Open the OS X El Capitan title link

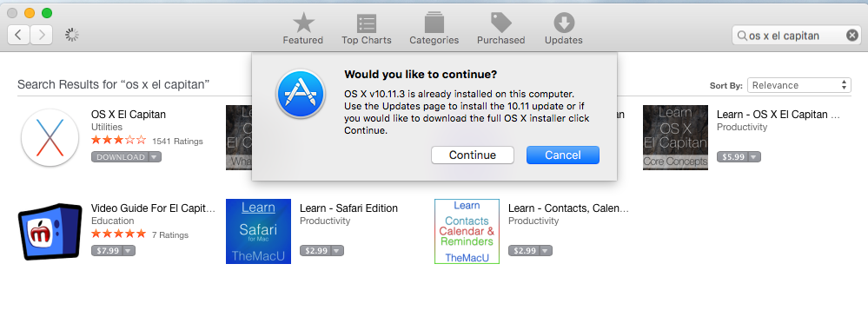click(129, 115)
